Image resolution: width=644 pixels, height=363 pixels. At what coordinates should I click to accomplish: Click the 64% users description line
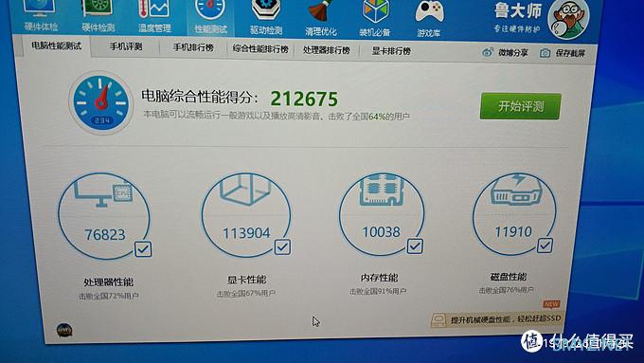pyautogui.click(x=276, y=116)
